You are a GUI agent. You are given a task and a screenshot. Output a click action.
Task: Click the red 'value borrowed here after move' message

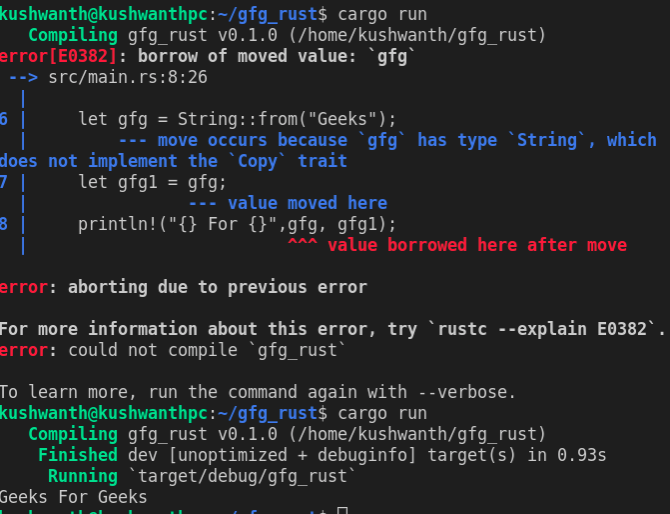pyautogui.click(x=476, y=245)
